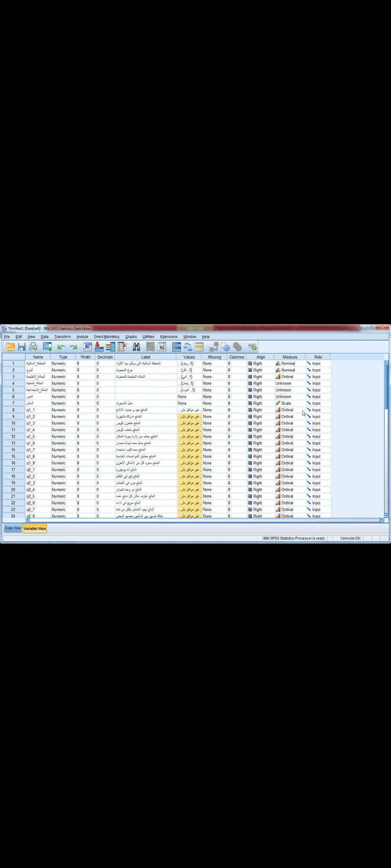391x868 pixels.
Task: Click the Label column header
Action: click(145, 357)
